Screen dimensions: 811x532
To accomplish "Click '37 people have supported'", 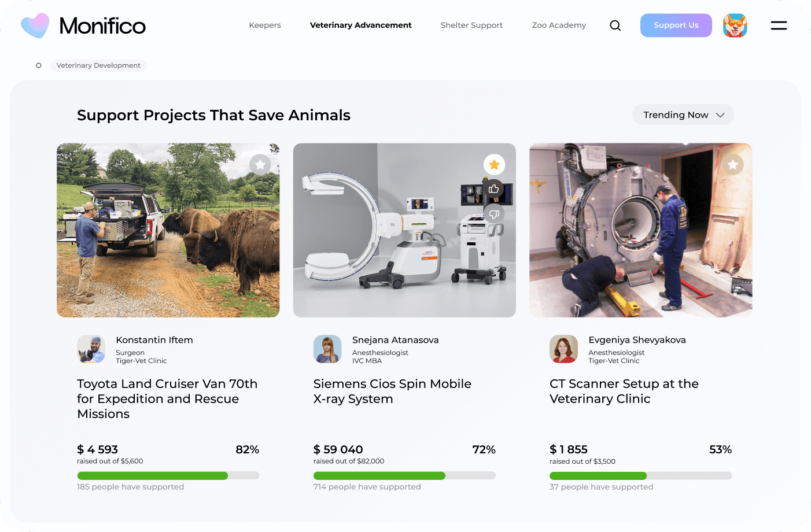I will [x=602, y=487].
